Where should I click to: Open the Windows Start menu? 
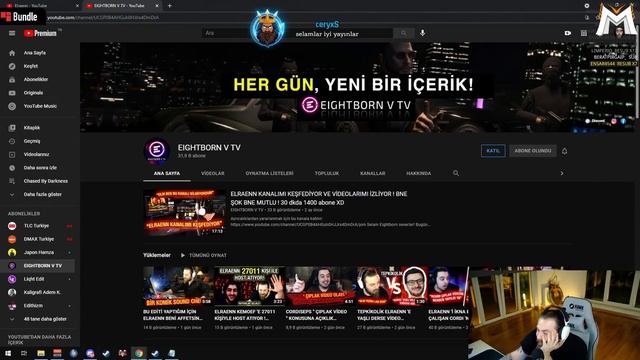pyautogui.click(x=8, y=353)
